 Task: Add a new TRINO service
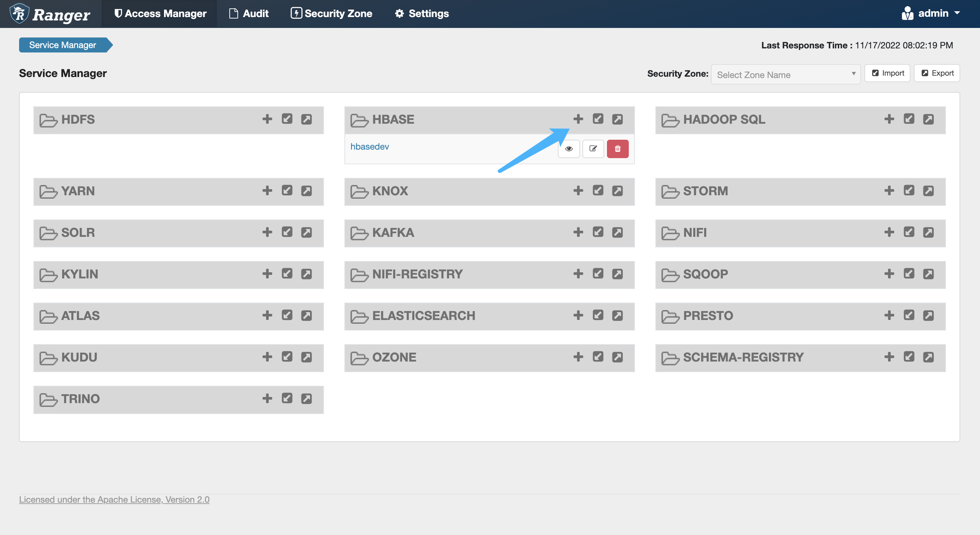click(x=267, y=398)
